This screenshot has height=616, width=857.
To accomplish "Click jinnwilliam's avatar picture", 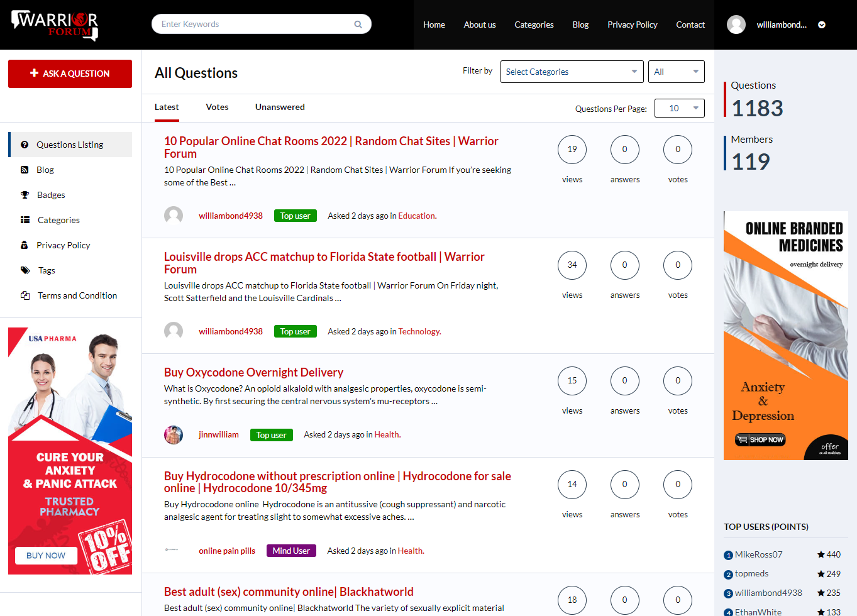I will tap(174, 435).
